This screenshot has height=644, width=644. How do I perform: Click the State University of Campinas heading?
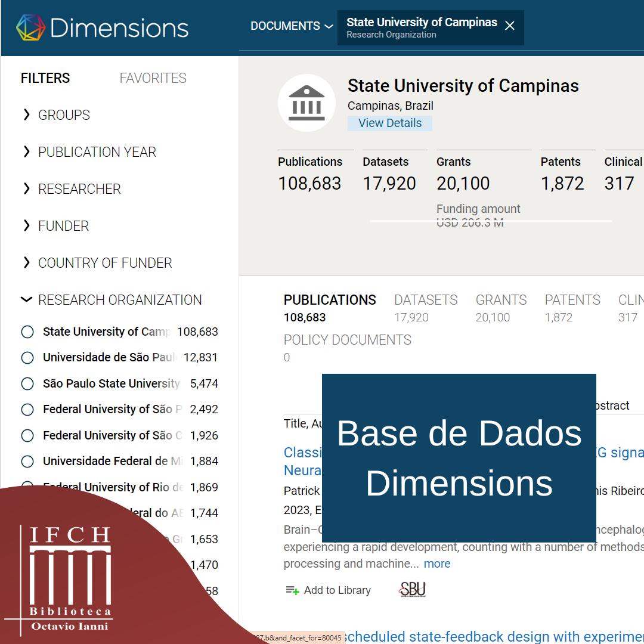(463, 85)
